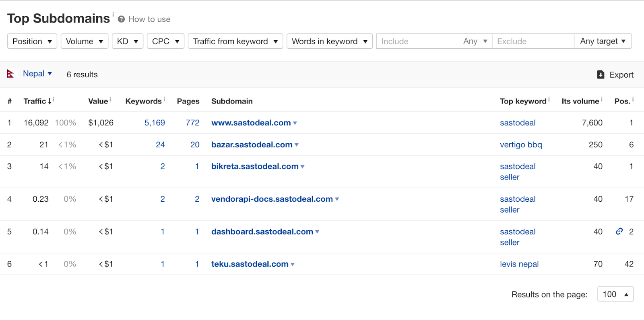The image size is (644, 320).
Task: Open bazar.sastodeal.com subdomain link
Action: (252, 145)
